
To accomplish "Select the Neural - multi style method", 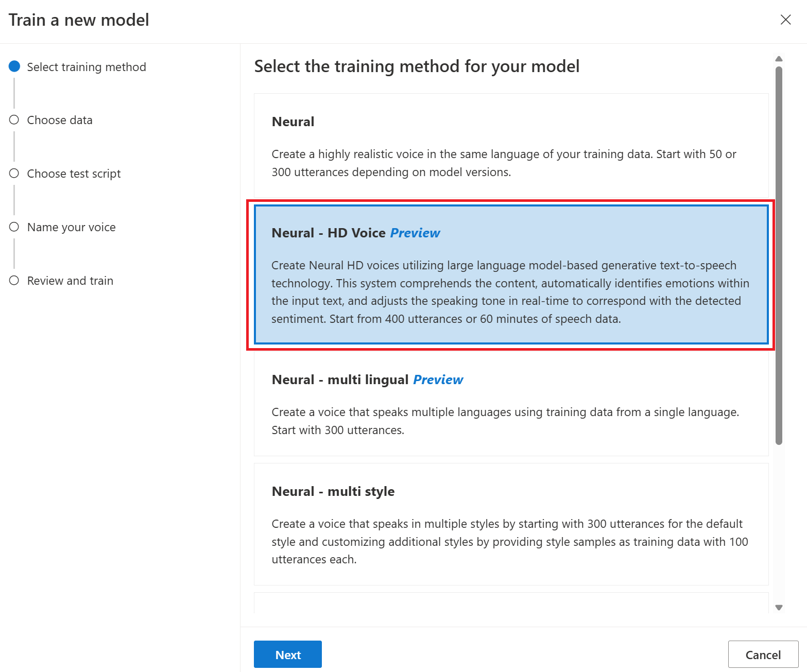I will click(511, 524).
